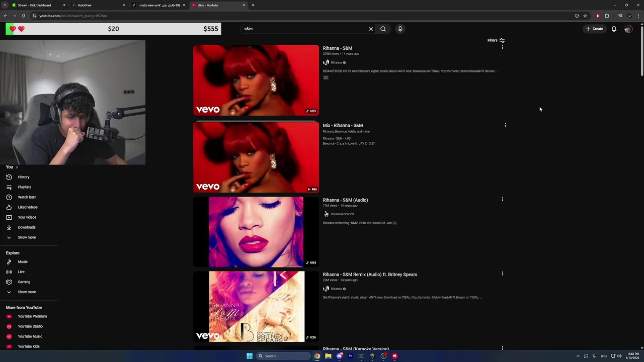The height and width of the screenshot is (362, 644).
Task: Click the CC badge under first result
Action: click(x=326, y=78)
